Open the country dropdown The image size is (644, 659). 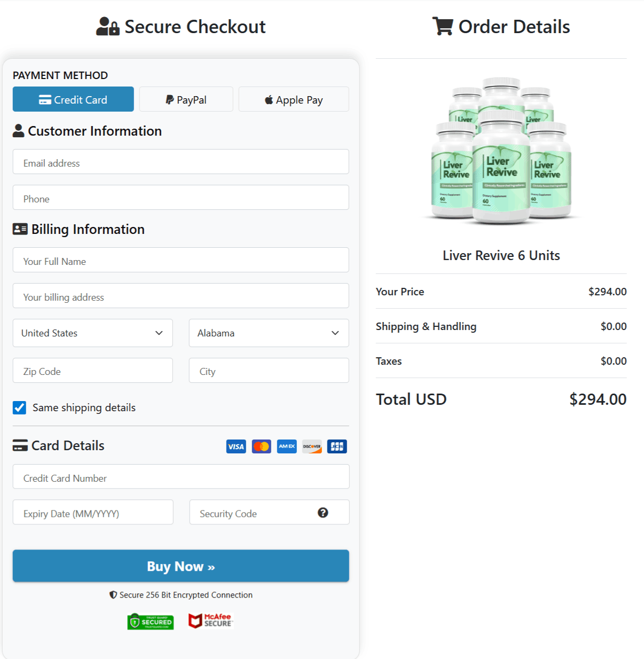[92, 333]
